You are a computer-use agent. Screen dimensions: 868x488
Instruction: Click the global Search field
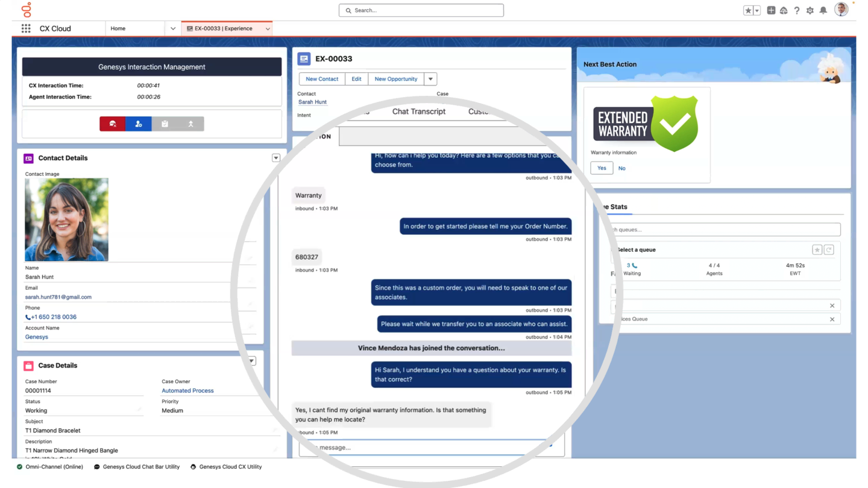coord(421,10)
